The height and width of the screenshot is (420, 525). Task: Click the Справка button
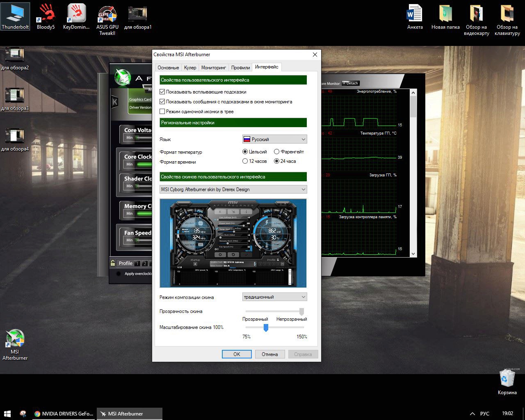[x=303, y=354]
